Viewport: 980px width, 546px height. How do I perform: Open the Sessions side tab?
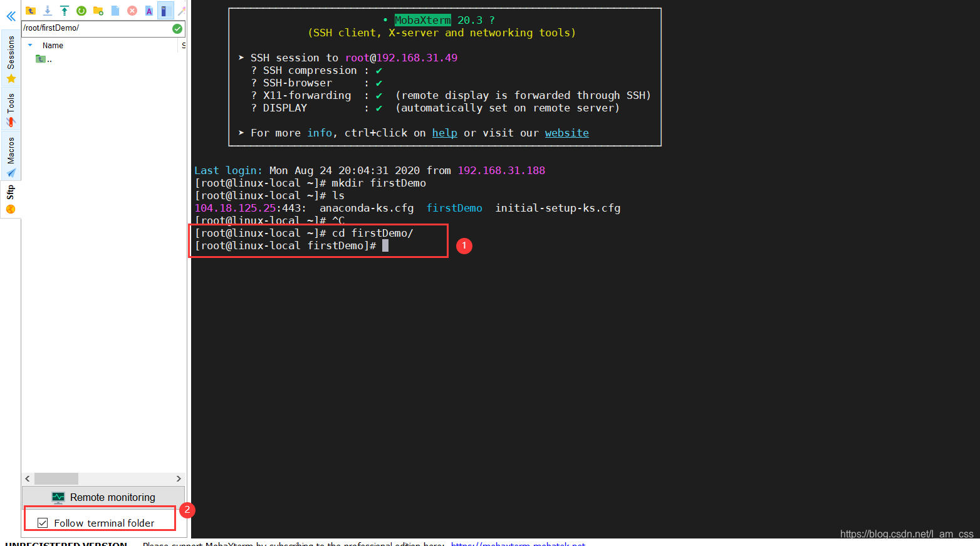11,59
